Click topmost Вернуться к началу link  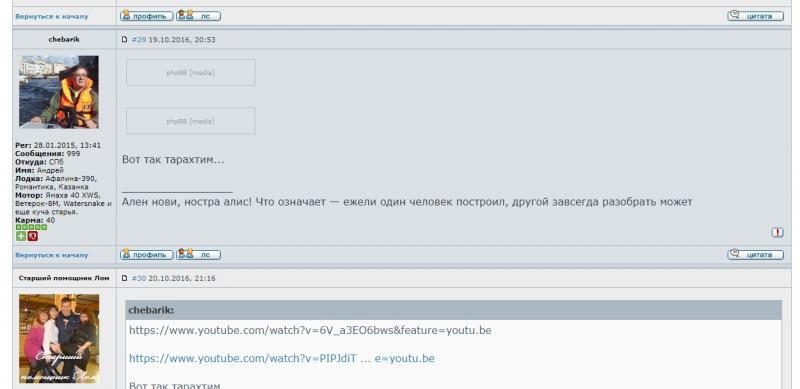(x=52, y=16)
